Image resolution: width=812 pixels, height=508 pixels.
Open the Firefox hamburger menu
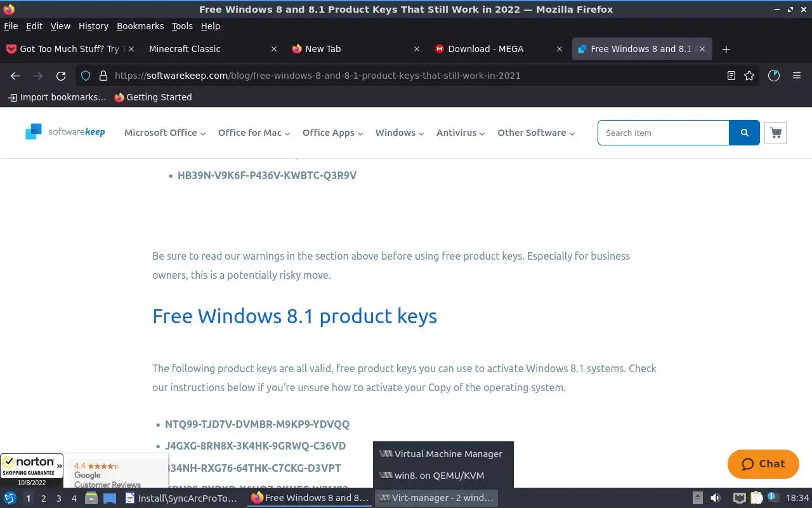(x=797, y=76)
